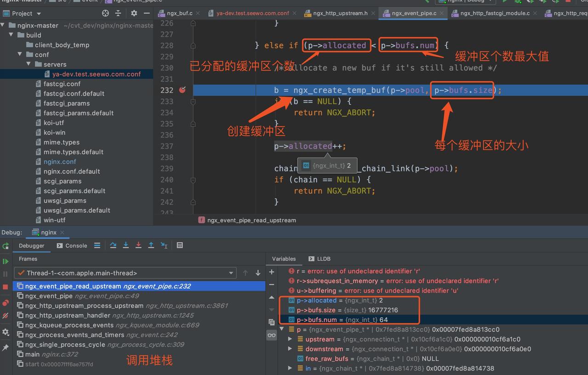
Task: Select ngx_event_pipe frame at line 49
Action: [139, 296]
